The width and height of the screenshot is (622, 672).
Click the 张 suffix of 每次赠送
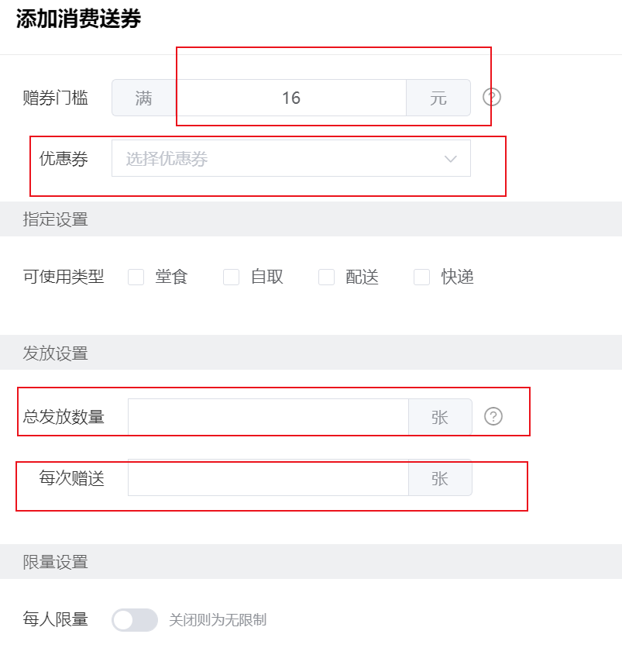click(440, 478)
